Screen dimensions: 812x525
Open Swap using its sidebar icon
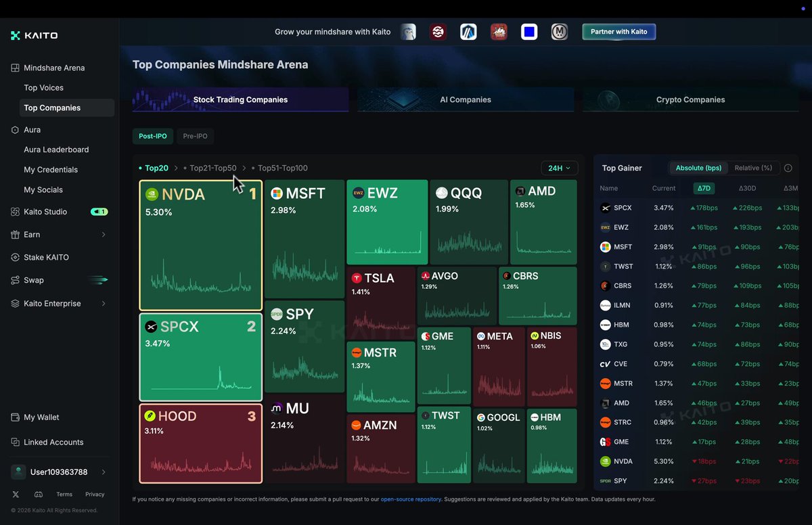pos(15,280)
